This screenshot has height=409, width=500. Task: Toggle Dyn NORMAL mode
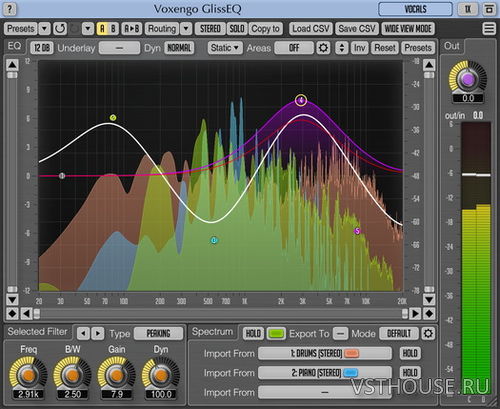tap(179, 48)
